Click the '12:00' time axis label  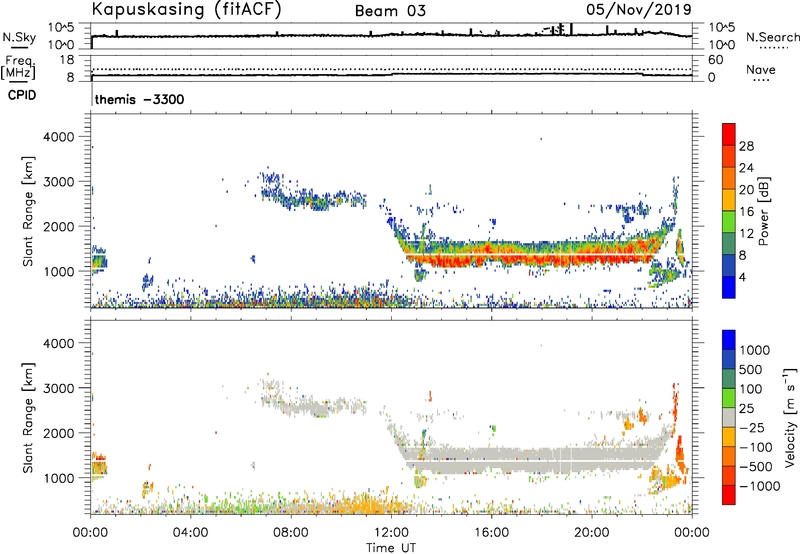point(391,533)
